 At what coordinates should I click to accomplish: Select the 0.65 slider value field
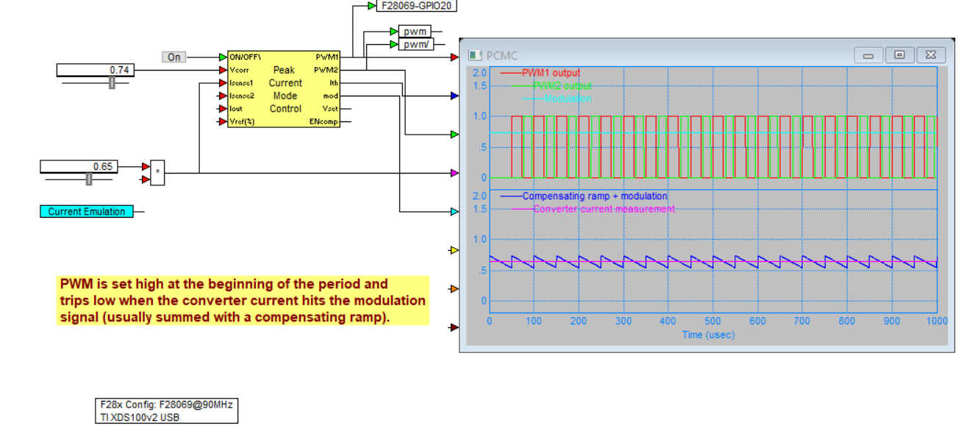click(x=78, y=166)
